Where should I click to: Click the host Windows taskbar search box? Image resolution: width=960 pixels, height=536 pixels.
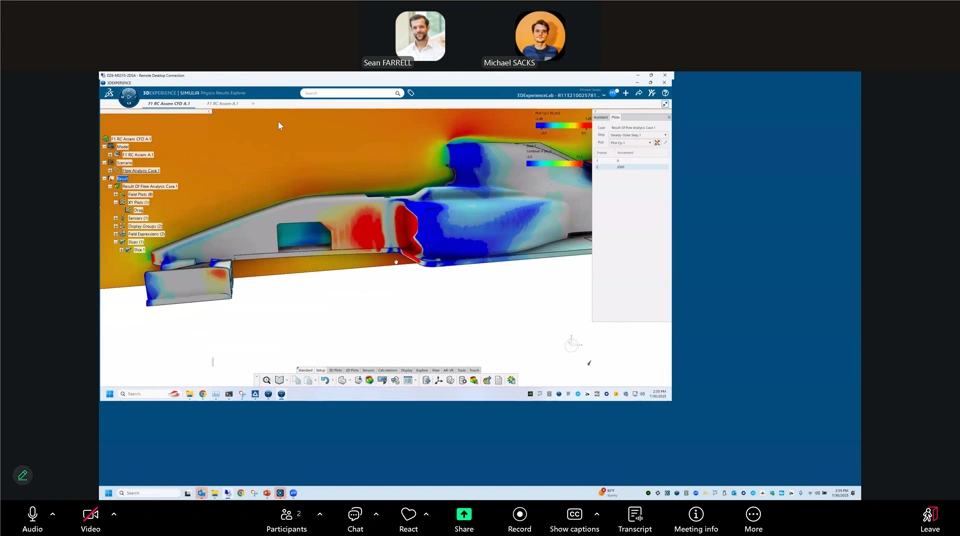click(x=149, y=493)
